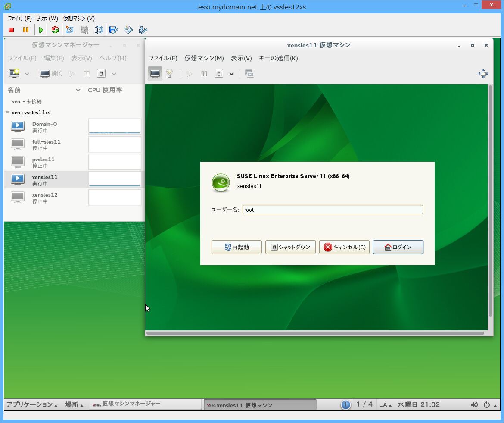Click the シャットダウン button
The image size is (504, 423).
click(x=290, y=247)
